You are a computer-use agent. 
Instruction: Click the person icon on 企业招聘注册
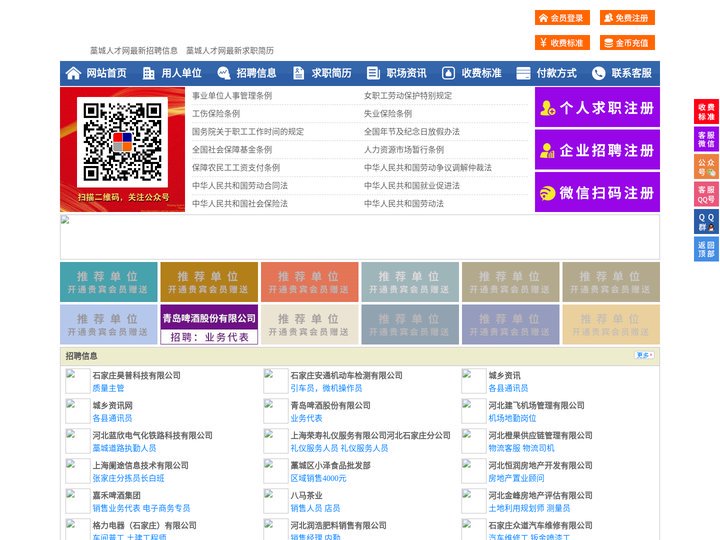tap(547, 150)
